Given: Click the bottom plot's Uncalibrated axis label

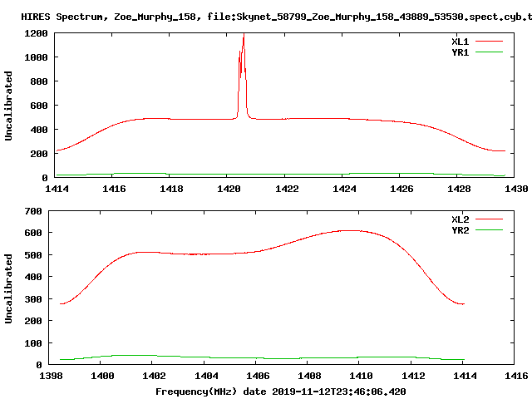Looking at the screenshot, I should tap(8, 288).
